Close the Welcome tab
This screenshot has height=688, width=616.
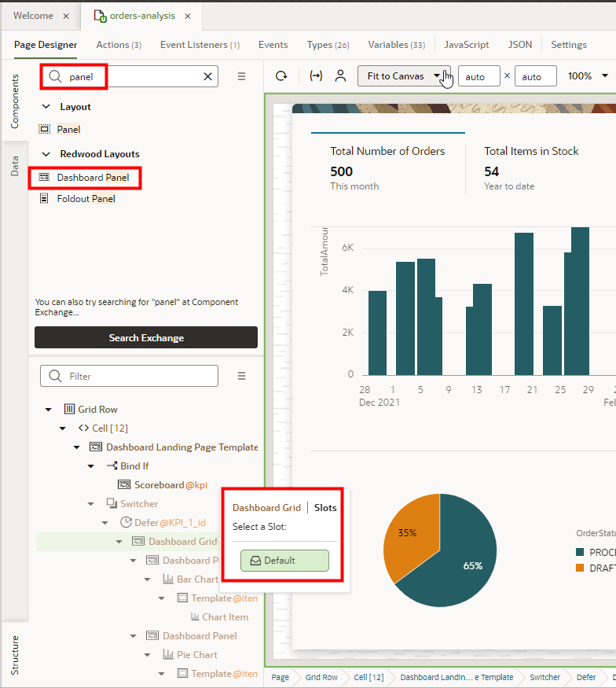click(x=66, y=17)
